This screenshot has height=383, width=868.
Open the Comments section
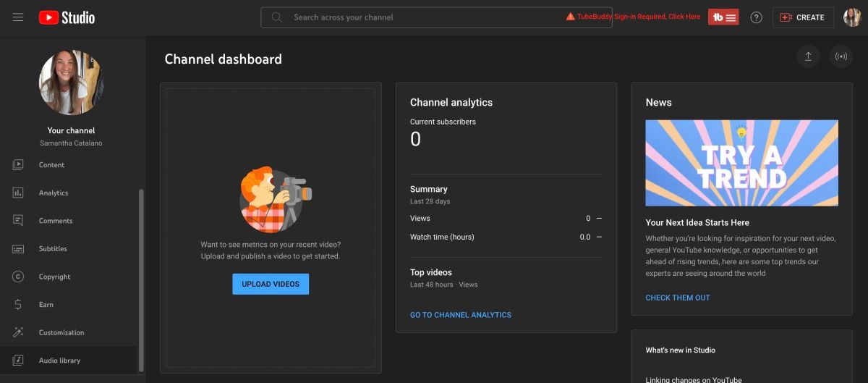pos(56,221)
